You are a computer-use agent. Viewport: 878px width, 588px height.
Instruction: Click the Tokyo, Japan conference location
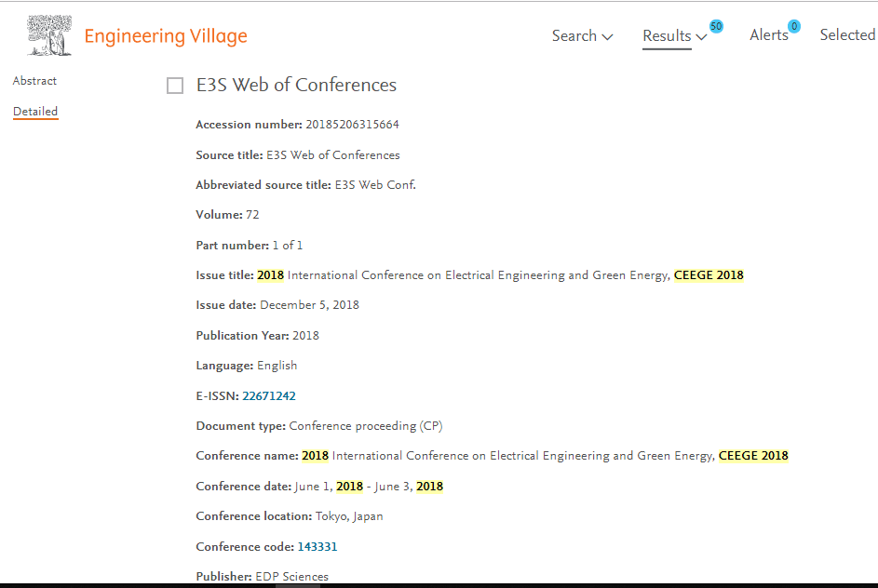(349, 516)
